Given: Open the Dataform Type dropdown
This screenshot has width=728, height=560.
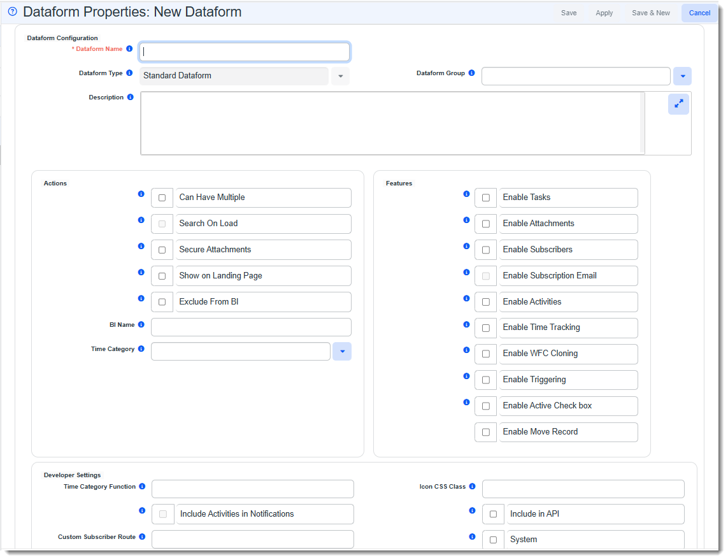Looking at the screenshot, I should [x=340, y=76].
